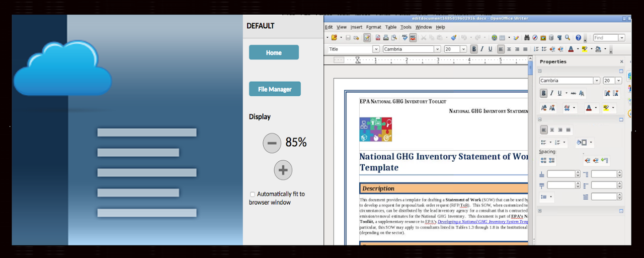Click Increase Font Size in Properties sidebar
Viewport: 644px width, 258px height.
(607, 93)
